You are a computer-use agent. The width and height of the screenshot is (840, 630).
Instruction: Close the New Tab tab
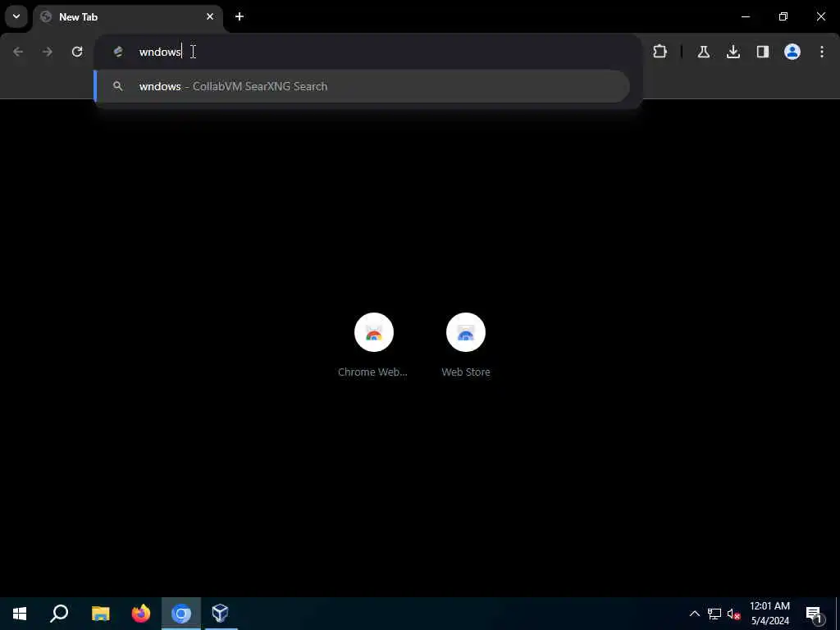[x=210, y=16]
